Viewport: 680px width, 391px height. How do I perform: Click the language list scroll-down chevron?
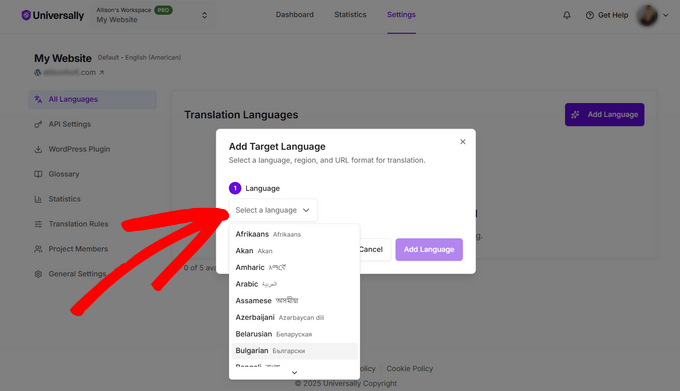pyautogui.click(x=294, y=373)
